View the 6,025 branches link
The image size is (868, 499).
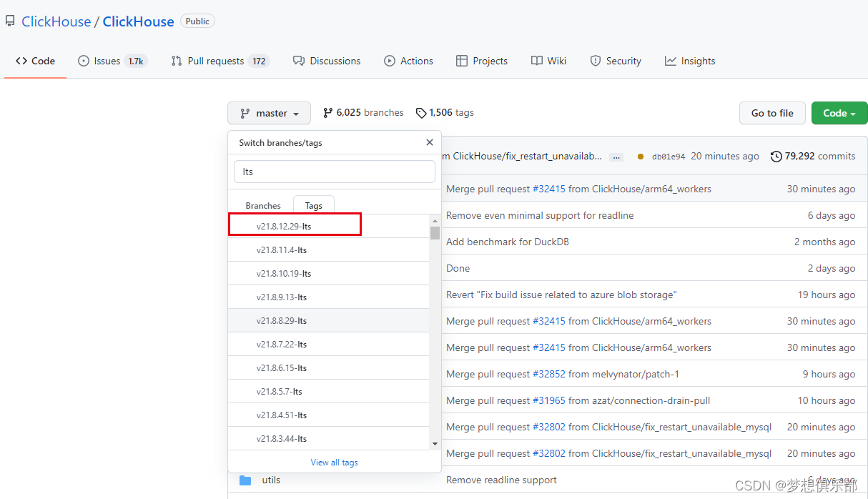tap(363, 112)
